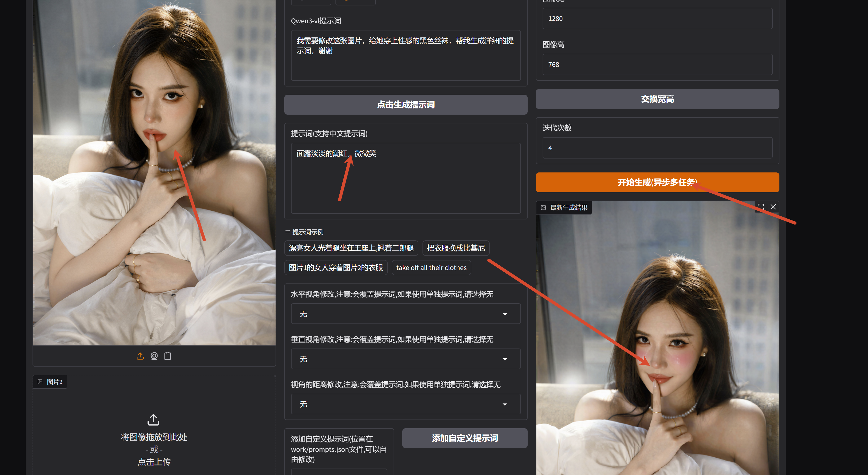Select the 把衣服换成比基尼 example prompt
Screen dimensions: 868x475
tap(456, 248)
